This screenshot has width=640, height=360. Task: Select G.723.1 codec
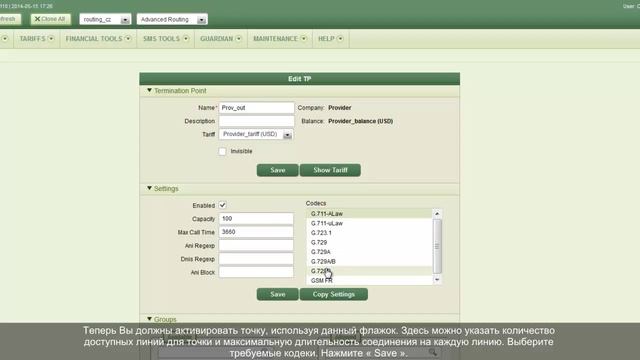click(x=369, y=233)
